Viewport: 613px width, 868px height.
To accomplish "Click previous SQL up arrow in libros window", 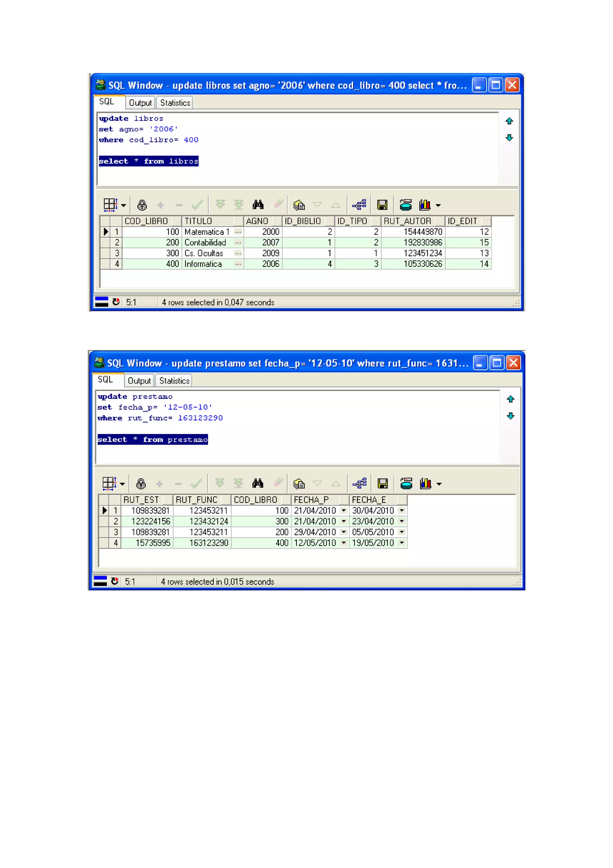I will click(509, 121).
